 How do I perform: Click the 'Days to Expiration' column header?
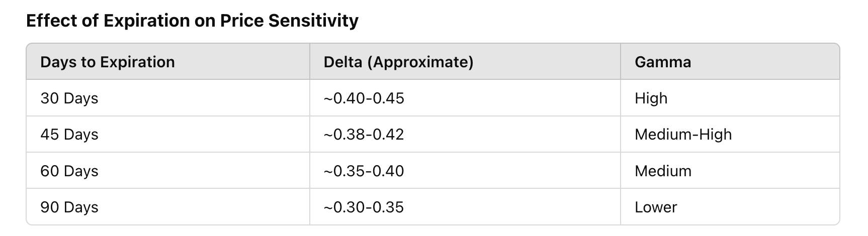[x=108, y=62]
